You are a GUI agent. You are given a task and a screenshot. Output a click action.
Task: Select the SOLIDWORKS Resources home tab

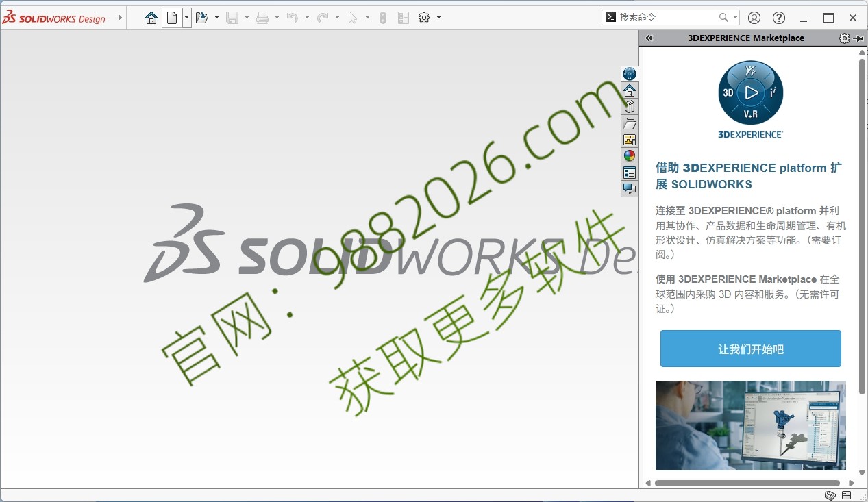tap(630, 90)
